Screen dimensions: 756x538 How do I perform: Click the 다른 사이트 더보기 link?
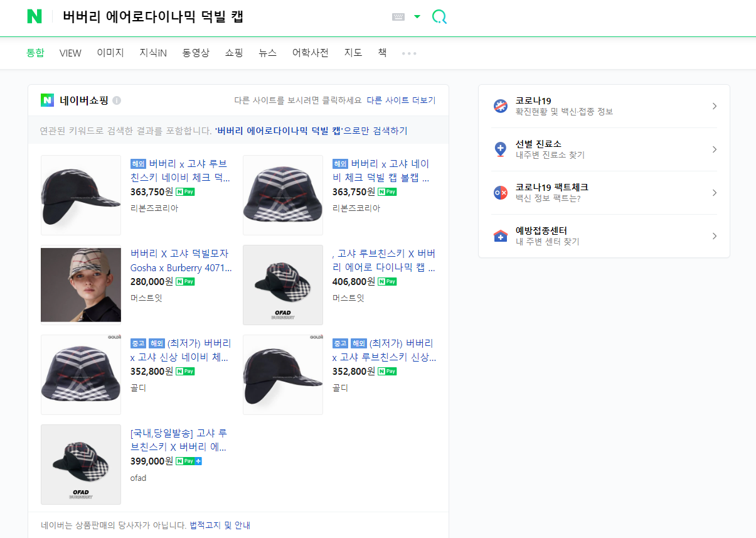(x=401, y=100)
